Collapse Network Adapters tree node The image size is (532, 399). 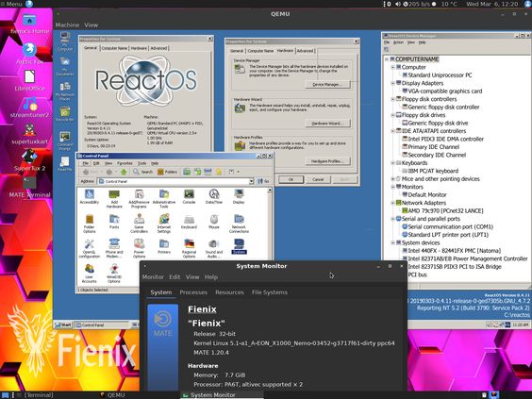point(393,203)
